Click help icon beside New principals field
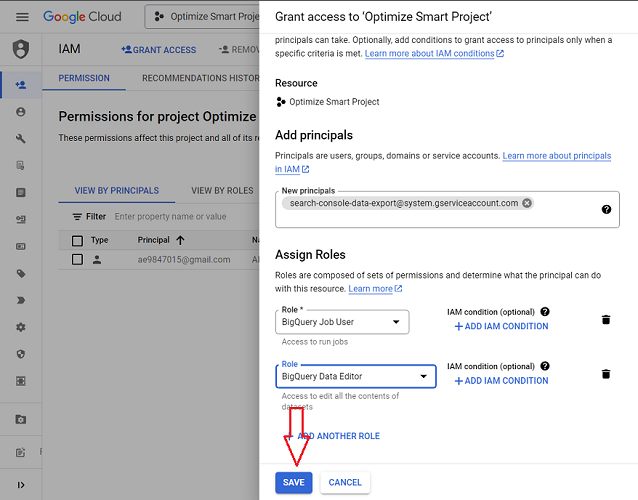 606,209
